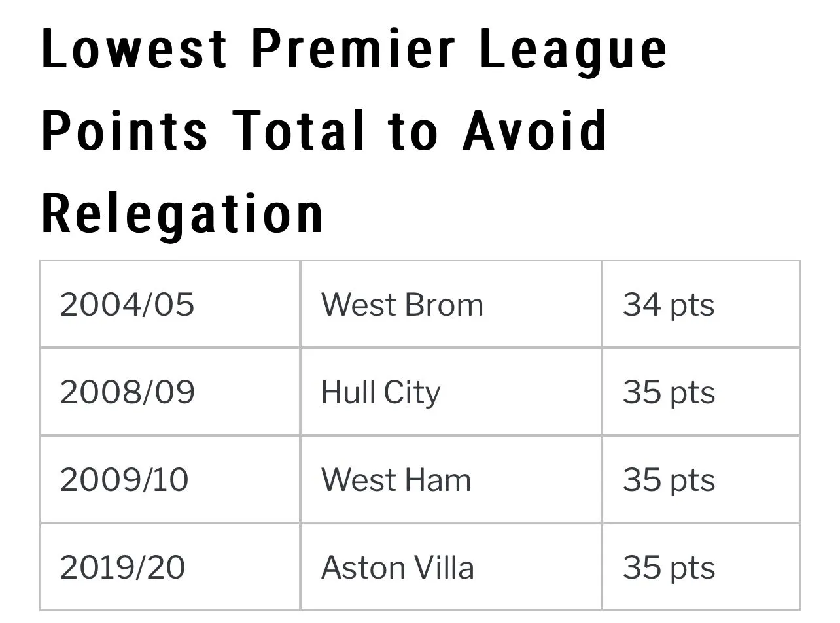Click the word Avoid in the heading
The width and height of the screenshot is (840, 623).
(535, 131)
